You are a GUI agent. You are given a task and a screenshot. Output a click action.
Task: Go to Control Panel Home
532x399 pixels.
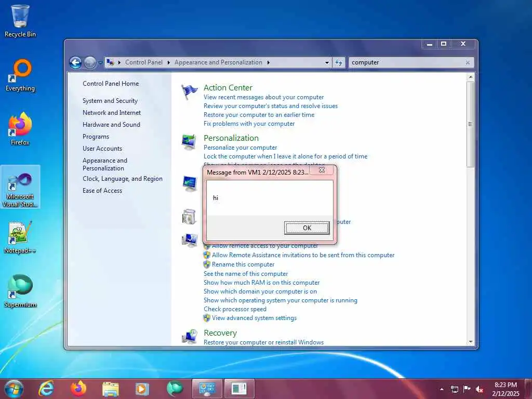pos(111,84)
